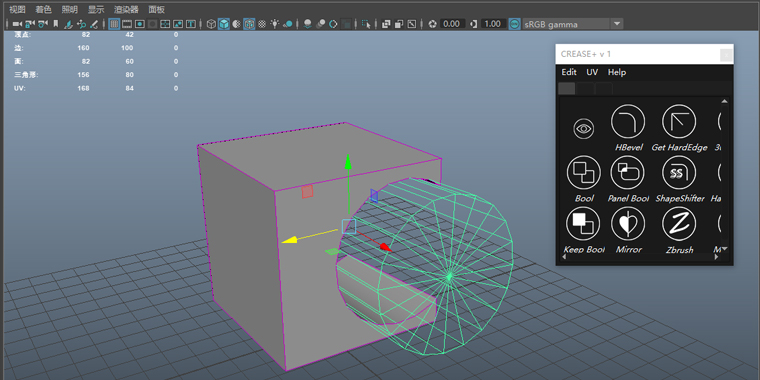Click the Zbrush tool icon

click(x=679, y=223)
